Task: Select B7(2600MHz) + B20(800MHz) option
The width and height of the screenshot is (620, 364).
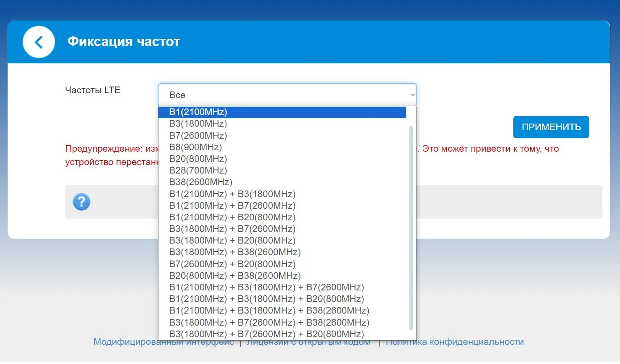Action: tap(232, 264)
